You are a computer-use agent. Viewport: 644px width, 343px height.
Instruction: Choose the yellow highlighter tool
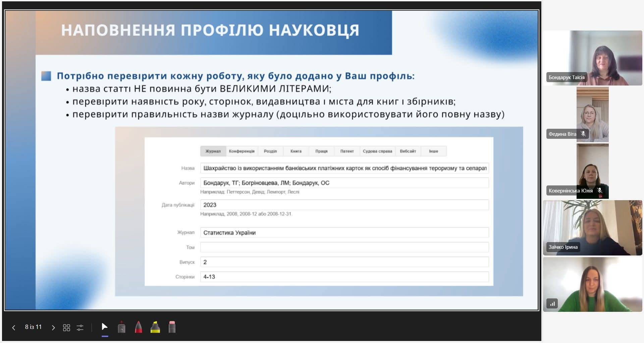[155, 327]
